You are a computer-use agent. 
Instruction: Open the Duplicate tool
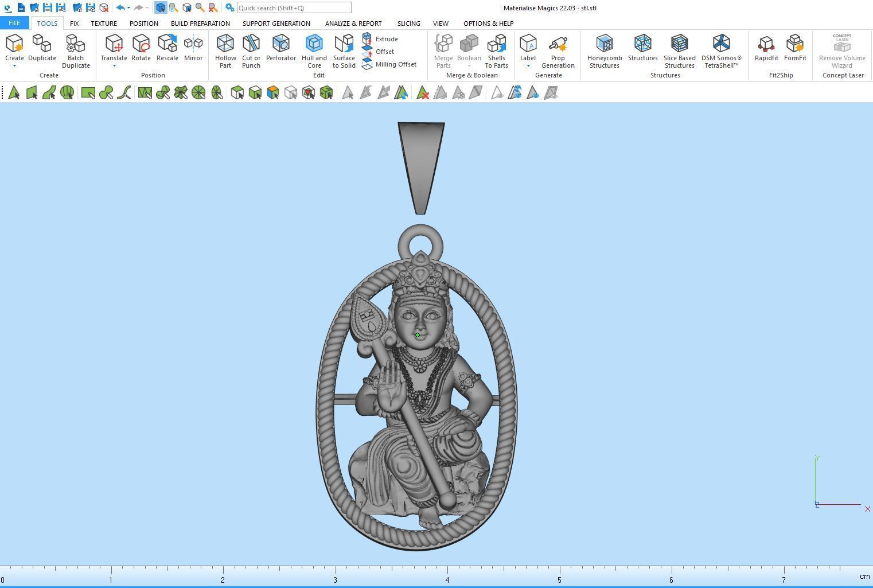point(42,47)
